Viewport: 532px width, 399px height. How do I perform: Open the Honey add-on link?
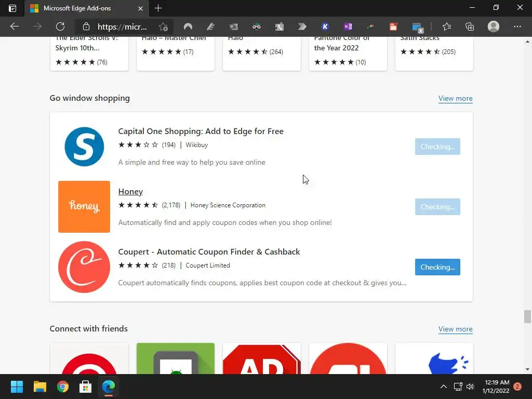pos(130,192)
